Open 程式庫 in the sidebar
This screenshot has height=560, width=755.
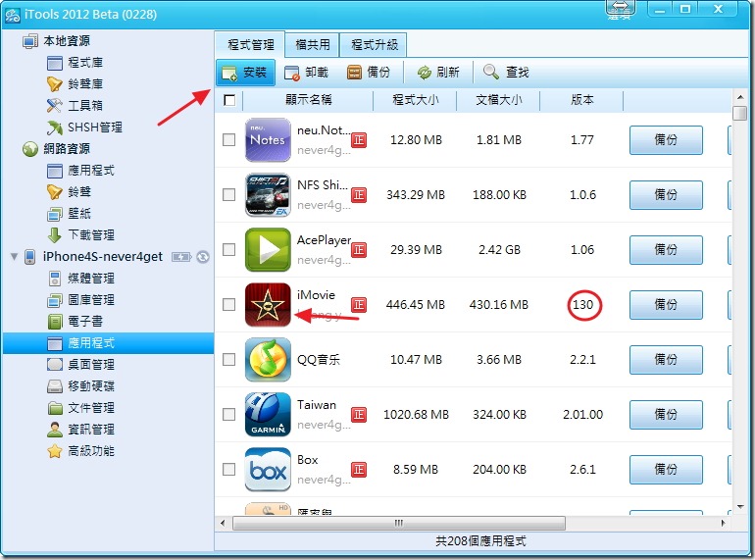[x=75, y=63]
